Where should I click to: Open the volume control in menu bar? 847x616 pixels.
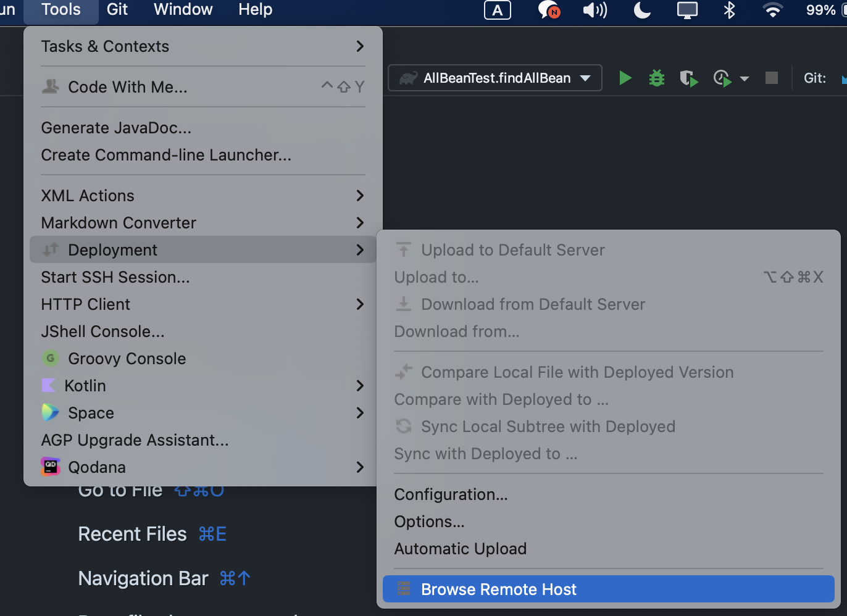click(x=595, y=10)
